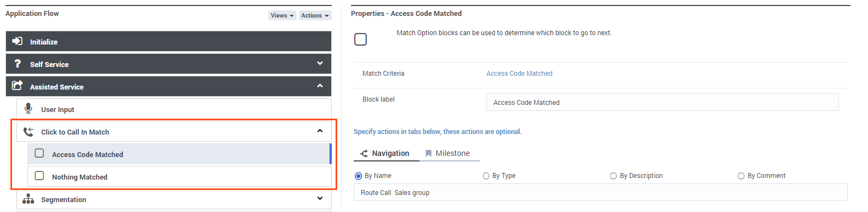Click the Self Service question mark icon

pos(18,64)
